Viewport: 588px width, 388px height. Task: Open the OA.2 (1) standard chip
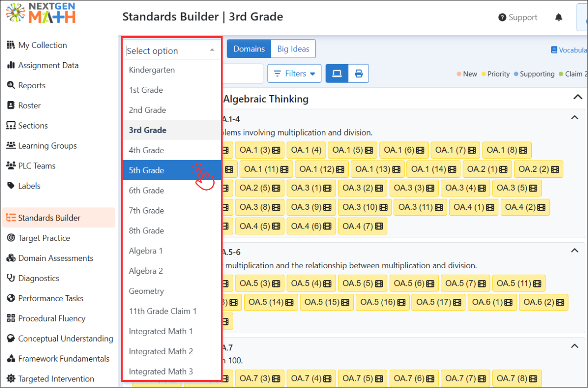[487, 169]
